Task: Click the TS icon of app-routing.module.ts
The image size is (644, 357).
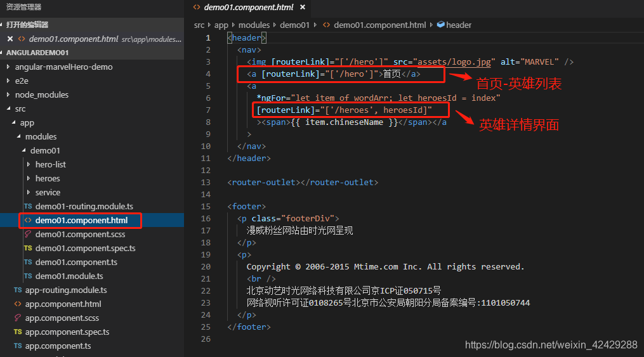Action: click(18, 290)
